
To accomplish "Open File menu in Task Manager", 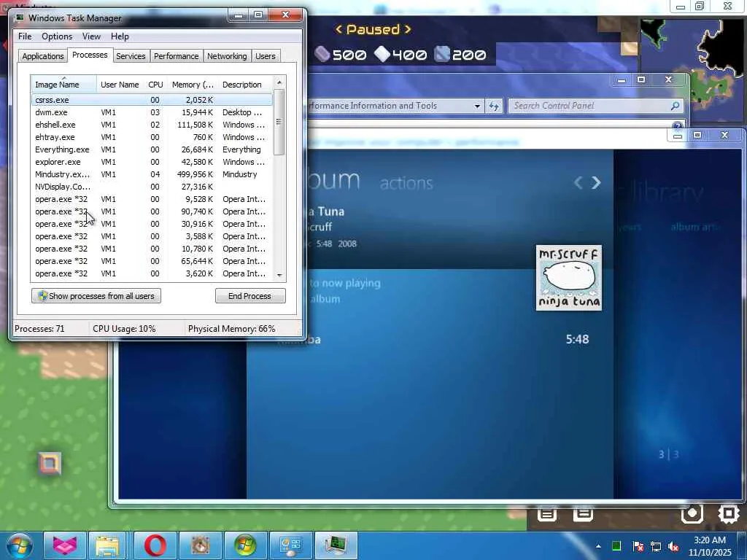I will pos(25,36).
